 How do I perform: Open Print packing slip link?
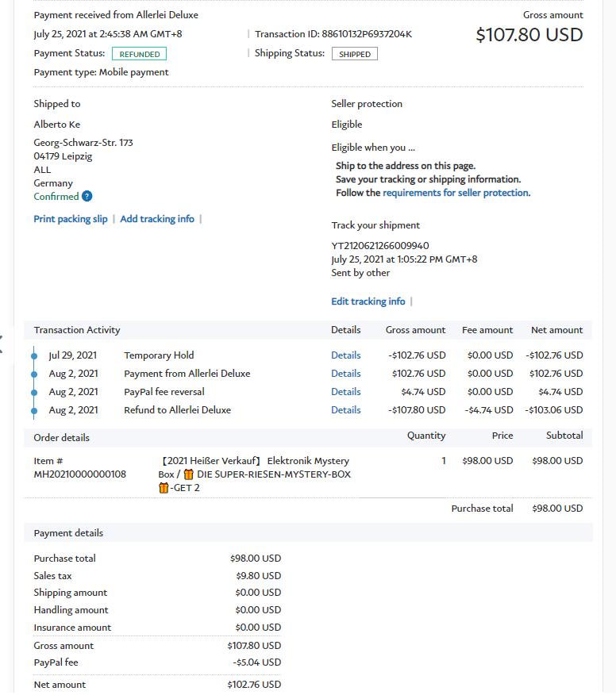71,219
